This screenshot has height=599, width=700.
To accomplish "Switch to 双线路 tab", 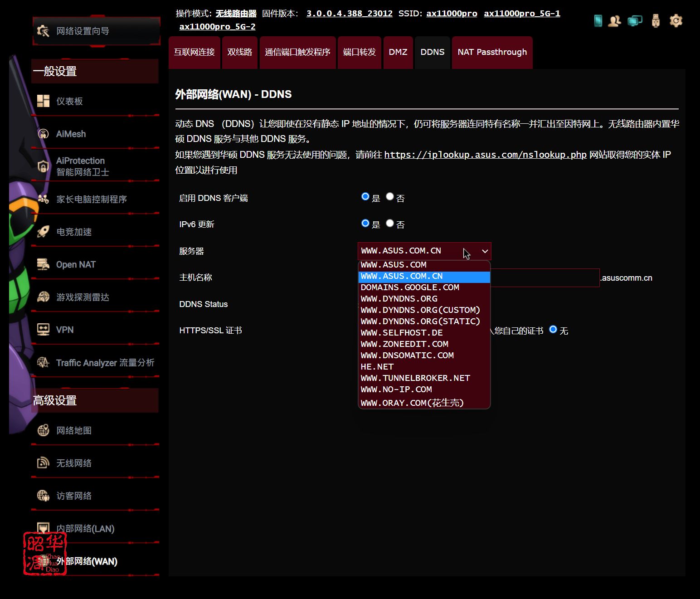I will [240, 53].
